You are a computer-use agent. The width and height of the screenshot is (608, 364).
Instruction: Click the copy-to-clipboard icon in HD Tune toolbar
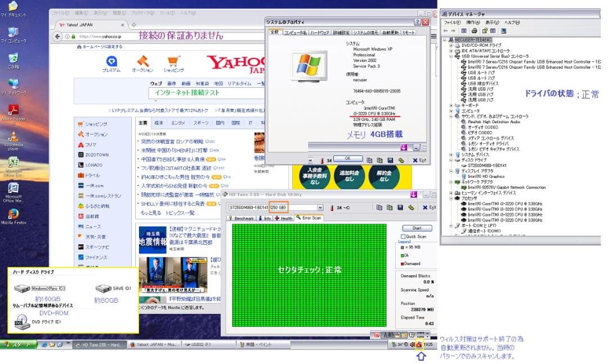coord(378,208)
